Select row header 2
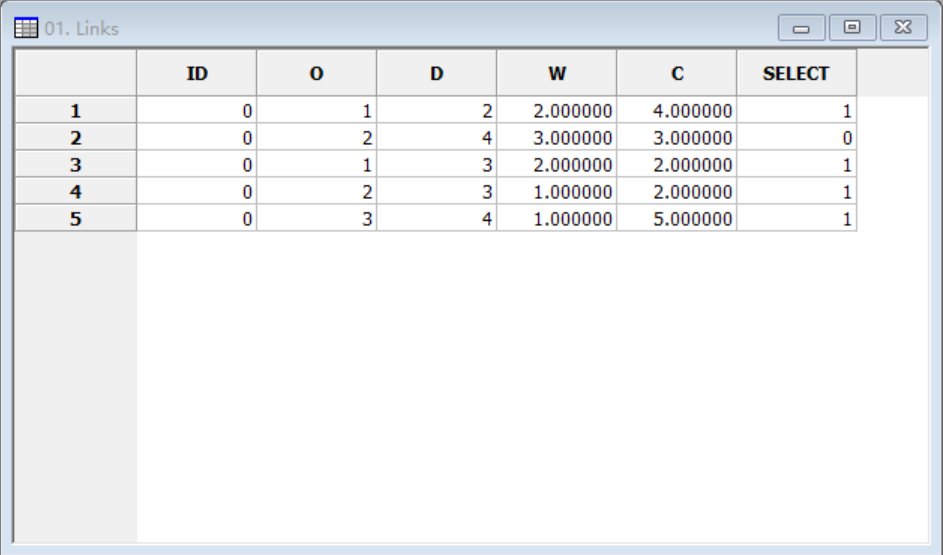The width and height of the screenshot is (943, 555). point(76,138)
